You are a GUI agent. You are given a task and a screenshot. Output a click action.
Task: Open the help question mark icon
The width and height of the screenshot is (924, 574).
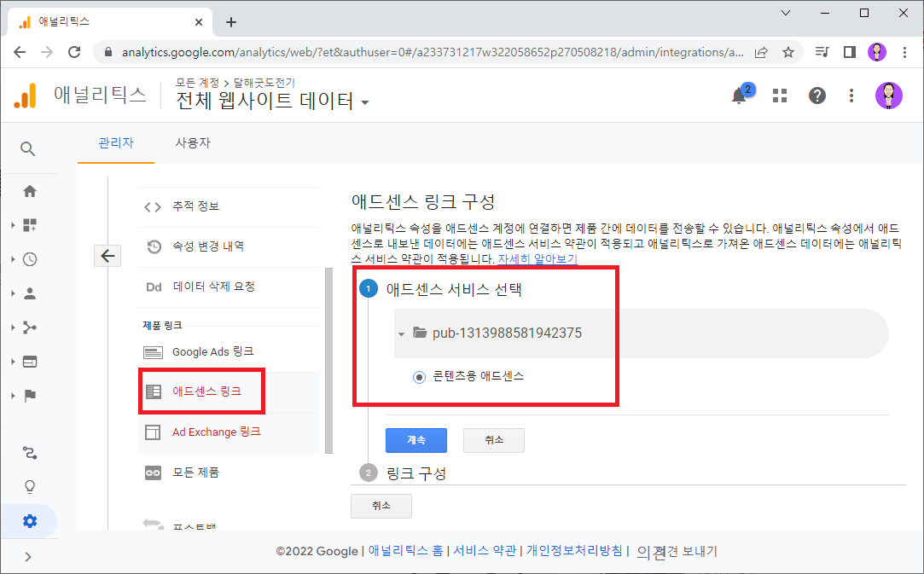coord(816,96)
